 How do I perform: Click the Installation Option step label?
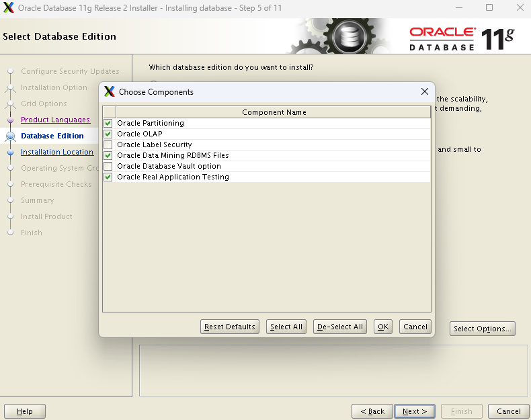point(54,87)
